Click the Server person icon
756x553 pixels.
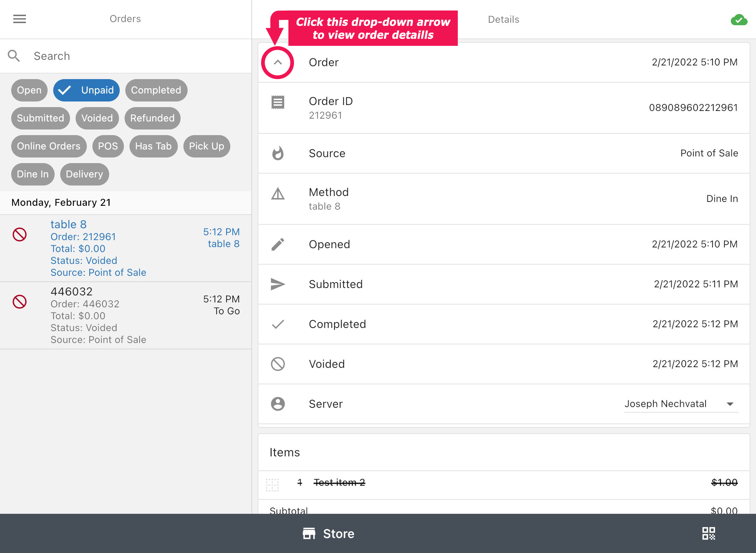[x=278, y=404]
